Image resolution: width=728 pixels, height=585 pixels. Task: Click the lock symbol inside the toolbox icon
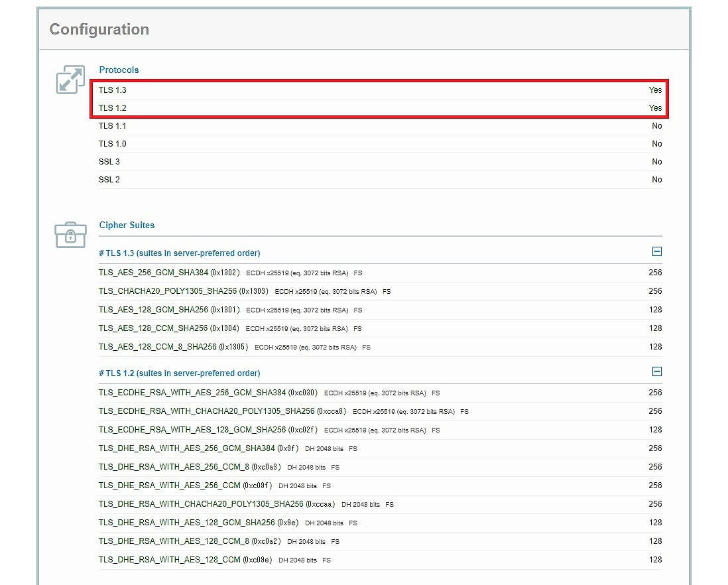[71, 236]
